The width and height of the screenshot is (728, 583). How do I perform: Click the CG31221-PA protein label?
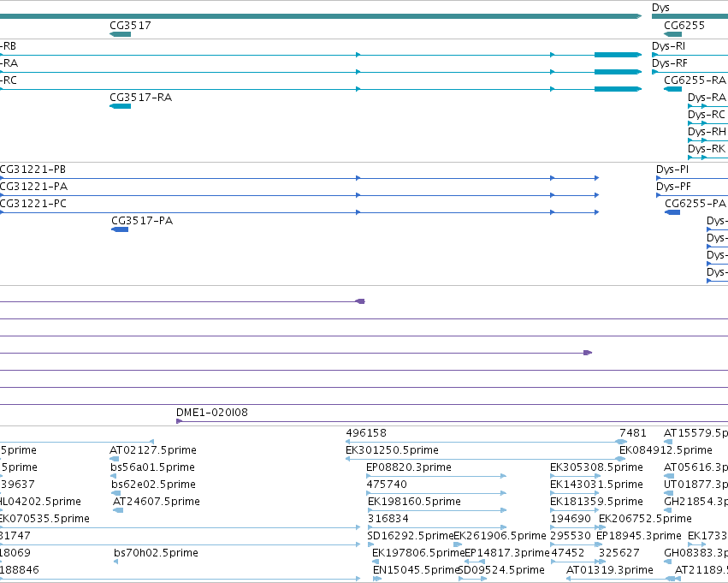pyautogui.click(x=33, y=187)
